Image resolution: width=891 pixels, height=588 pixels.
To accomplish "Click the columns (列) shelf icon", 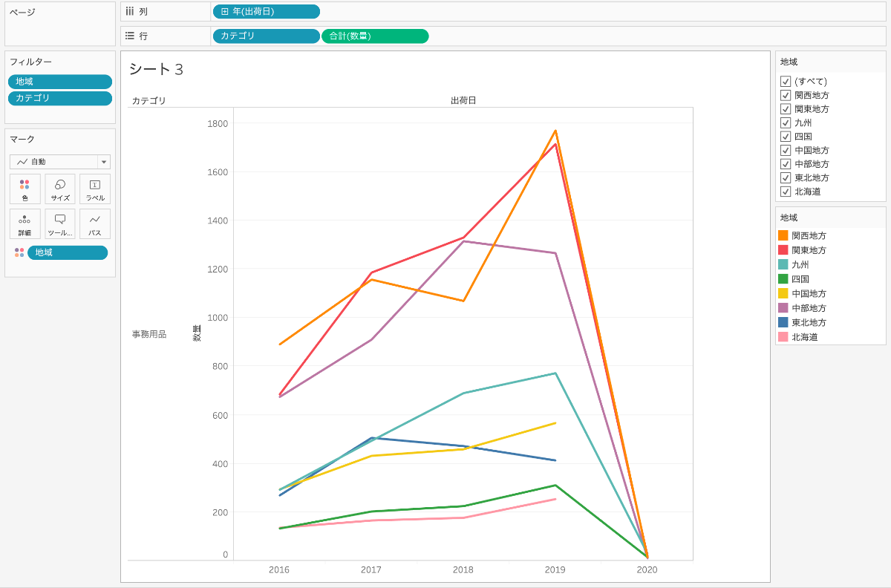I will 130,11.
